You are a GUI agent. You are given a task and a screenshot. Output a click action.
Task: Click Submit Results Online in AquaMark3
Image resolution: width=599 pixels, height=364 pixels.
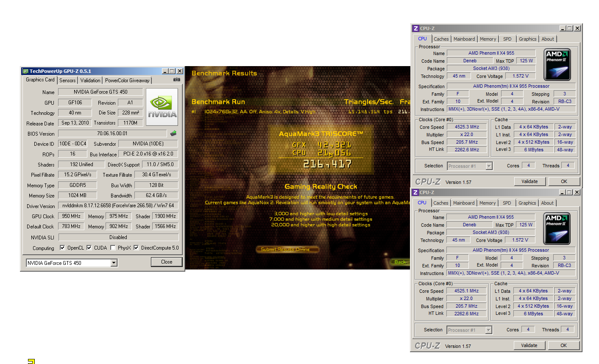(287, 249)
